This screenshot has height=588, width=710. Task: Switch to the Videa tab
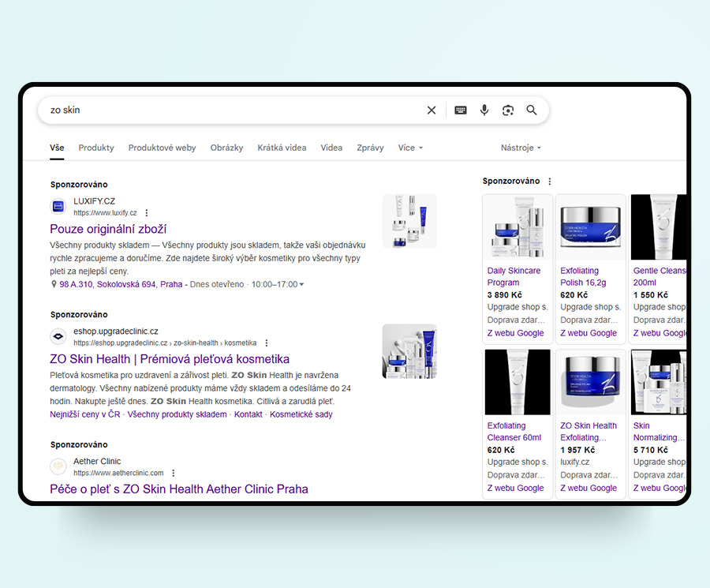pos(331,148)
